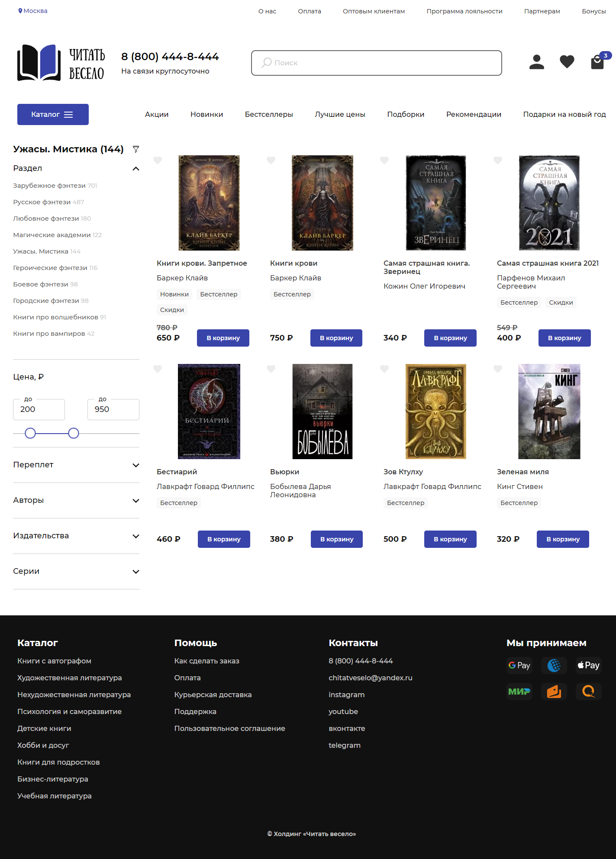This screenshot has width=616, height=859.
Task: Favorite Книги крови. Запретное with heart
Action: (158, 161)
